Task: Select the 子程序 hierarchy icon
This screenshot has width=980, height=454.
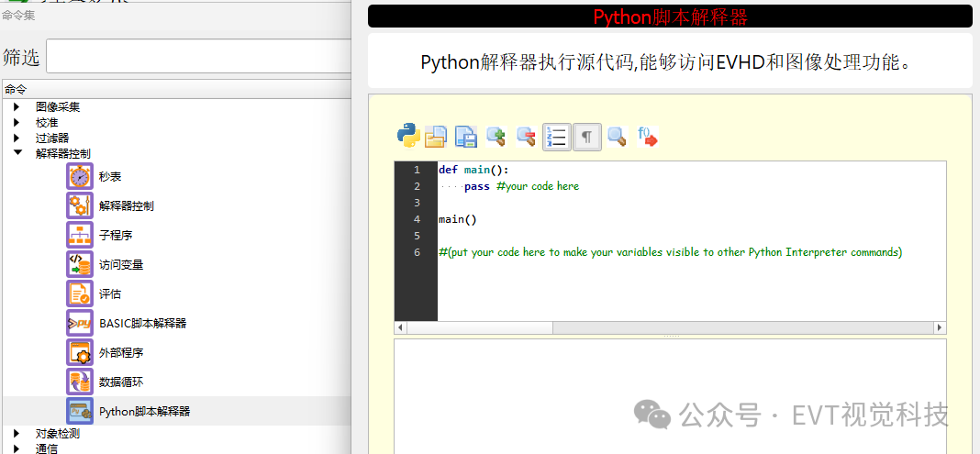Action: pos(80,235)
